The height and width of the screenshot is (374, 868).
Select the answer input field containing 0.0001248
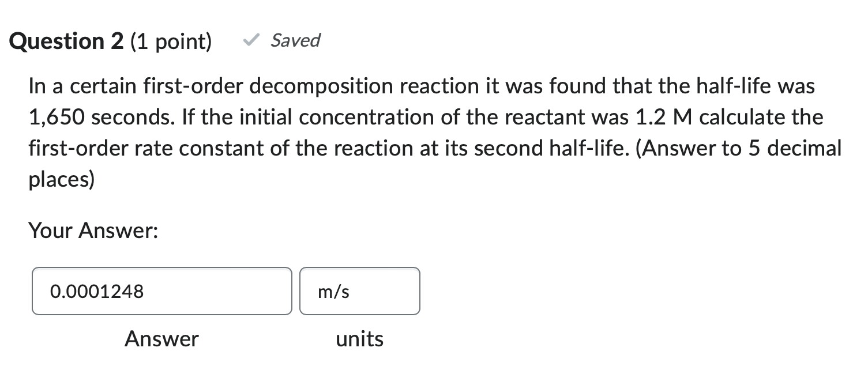(x=161, y=290)
